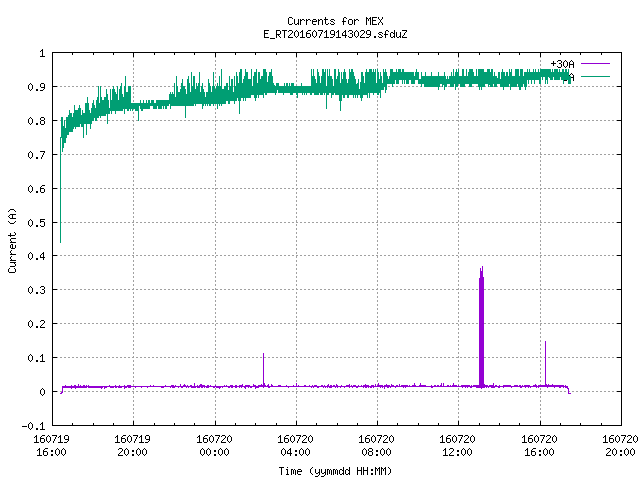Click the x-axis label 160720 00:00
The width and height of the screenshot is (640, 480).
click(x=214, y=445)
